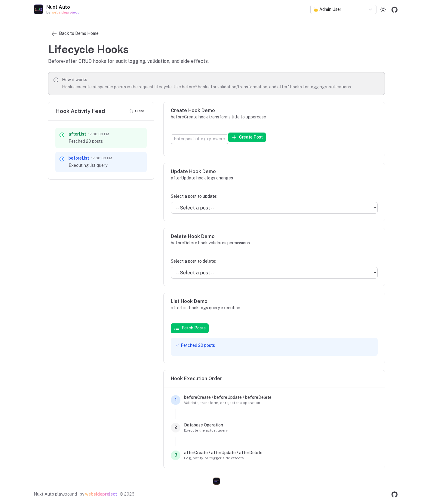The width and height of the screenshot is (433, 504).
Task: Click the small logo badge on footer divider
Action: point(216,481)
